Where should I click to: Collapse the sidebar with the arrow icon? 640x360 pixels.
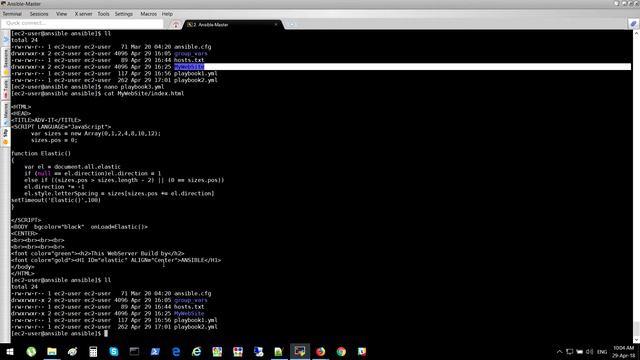pyautogui.click(x=6, y=39)
